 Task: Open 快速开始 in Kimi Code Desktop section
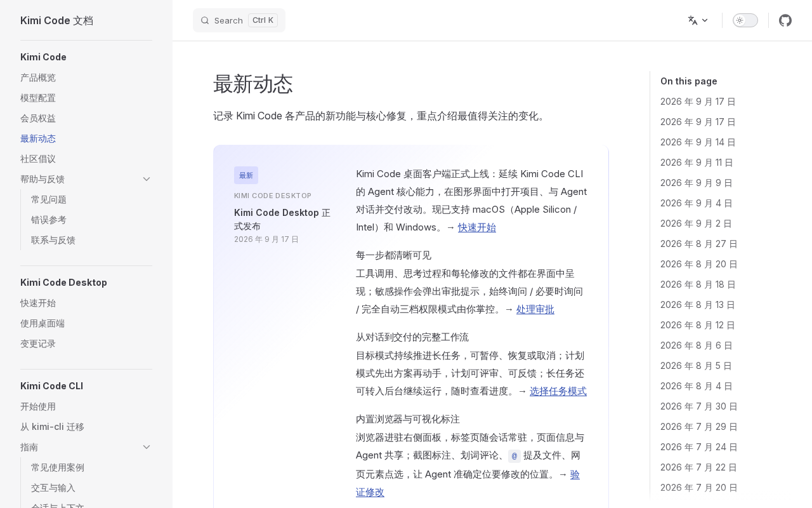click(x=38, y=303)
